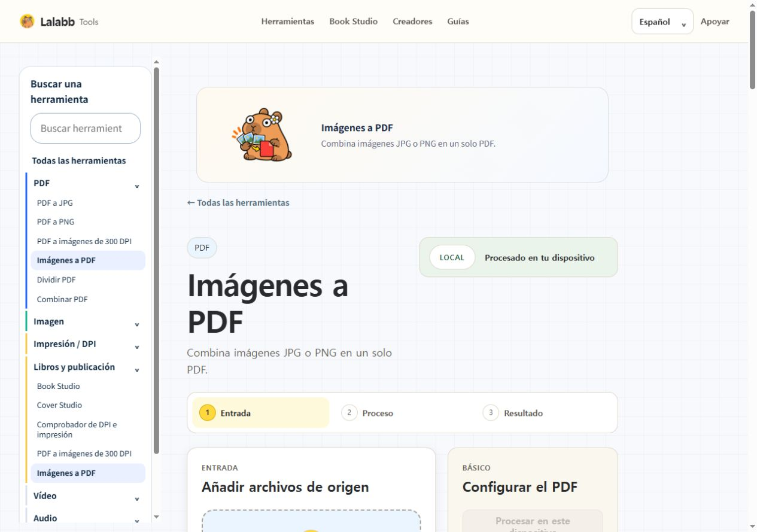Screen dimensions: 757x532
Task: Open Book Studio from the top navigation
Action: (x=353, y=22)
